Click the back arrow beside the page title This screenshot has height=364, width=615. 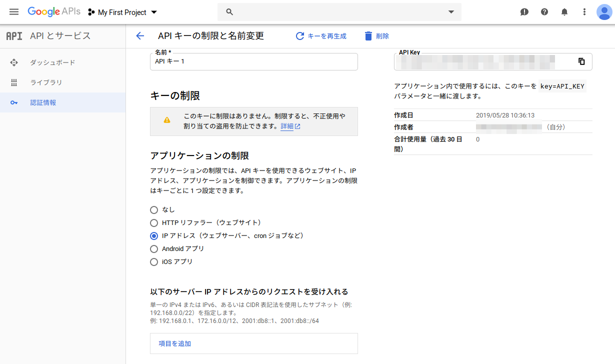(140, 36)
